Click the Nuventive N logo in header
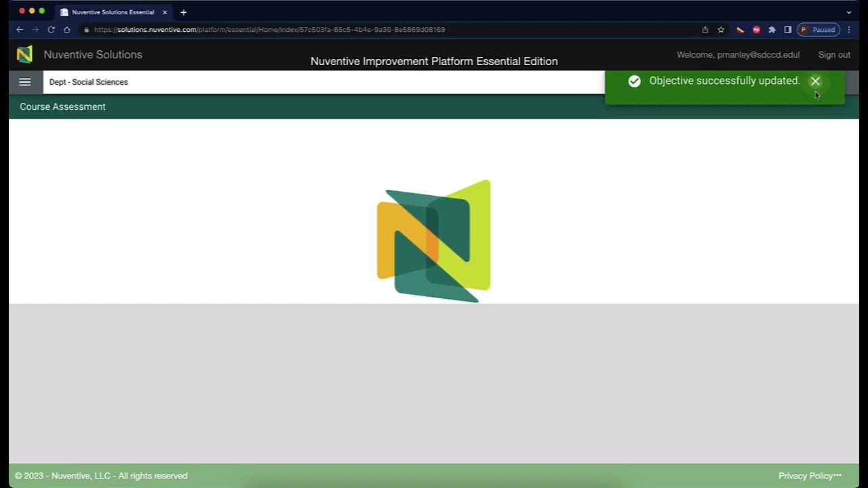The image size is (868, 488). click(24, 54)
